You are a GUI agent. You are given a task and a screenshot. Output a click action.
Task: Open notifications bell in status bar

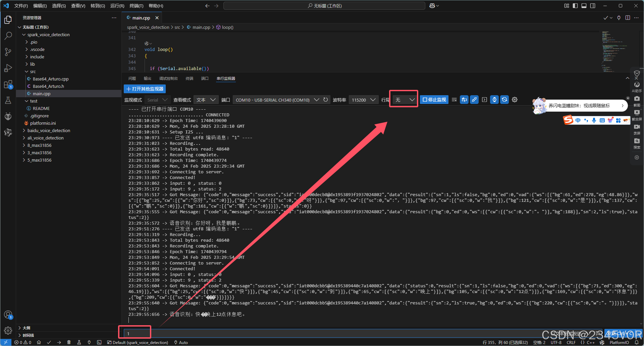637,342
